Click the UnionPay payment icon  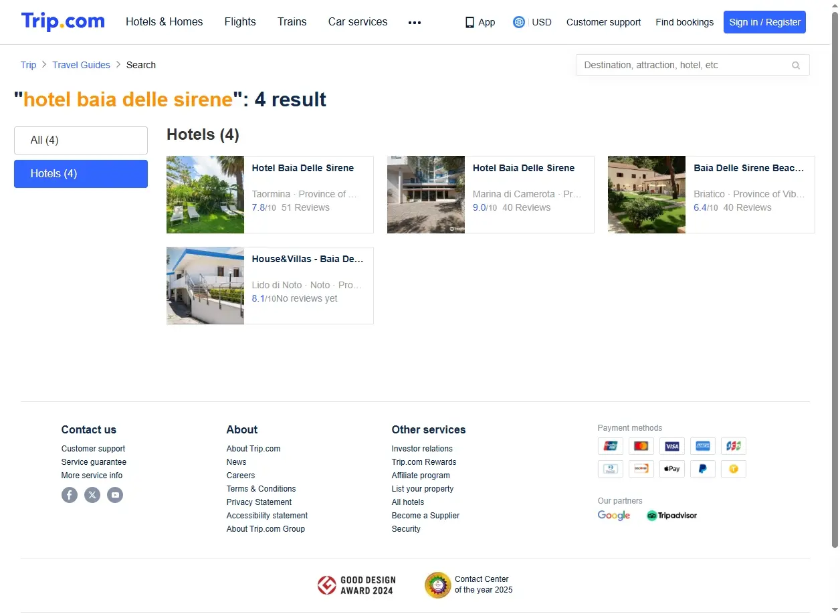pos(610,446)
